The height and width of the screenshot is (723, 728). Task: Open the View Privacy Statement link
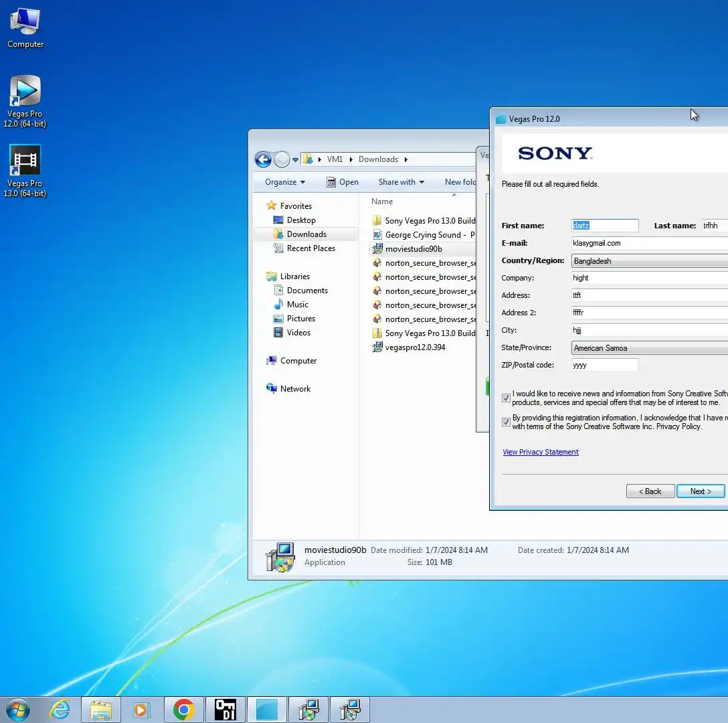[x=541, y=452]
